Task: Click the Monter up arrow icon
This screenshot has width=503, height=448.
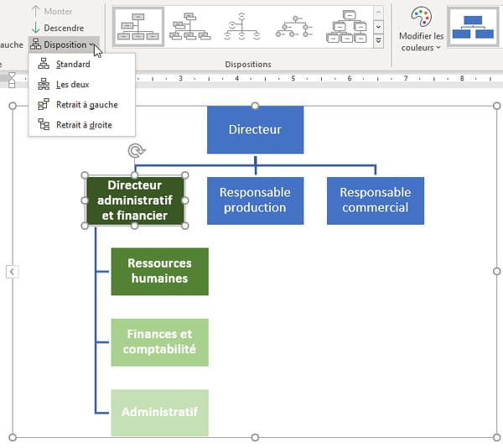Action: pos(35,11)
